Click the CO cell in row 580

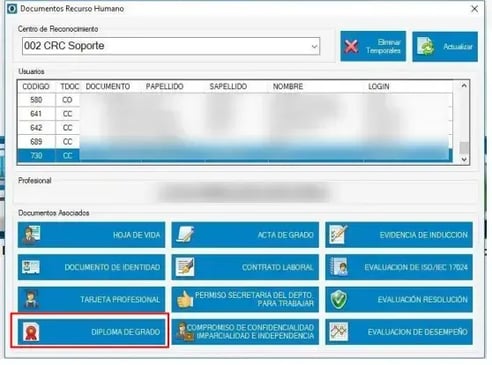[67, 100]
